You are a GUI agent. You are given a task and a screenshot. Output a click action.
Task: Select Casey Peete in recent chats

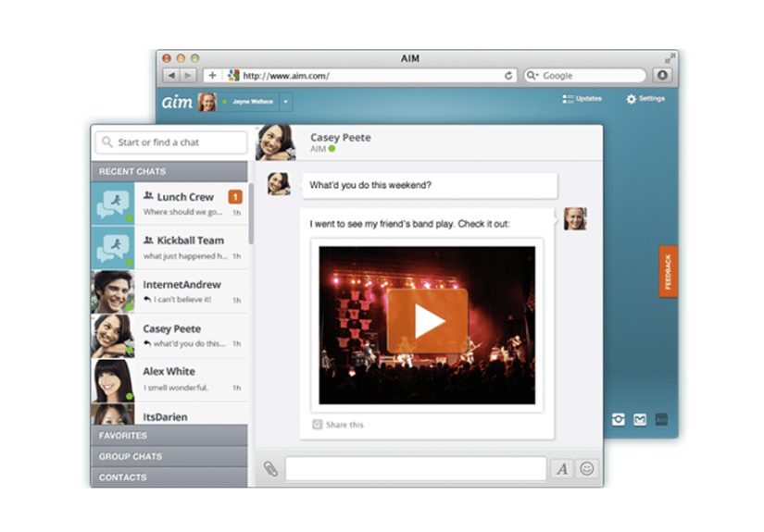click(169, 336)
